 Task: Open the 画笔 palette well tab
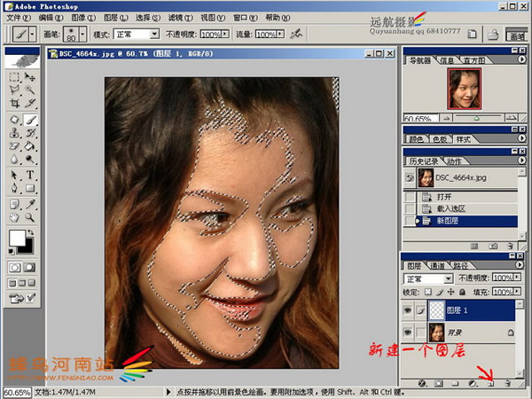(517, 35)
